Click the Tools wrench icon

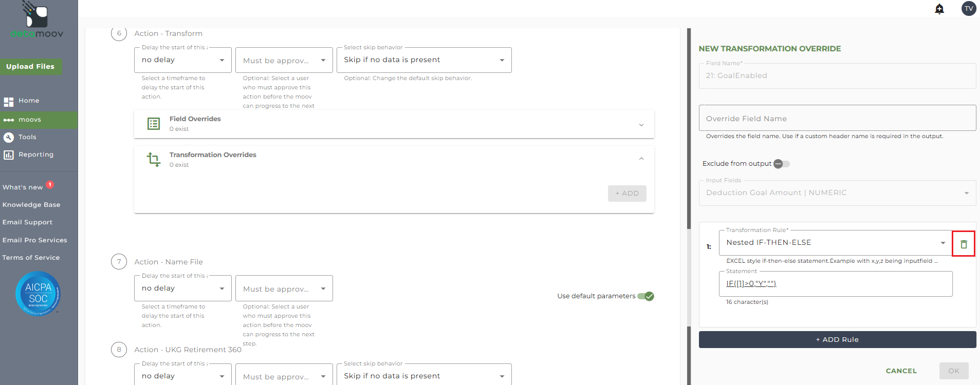click(x=9, y=137)
